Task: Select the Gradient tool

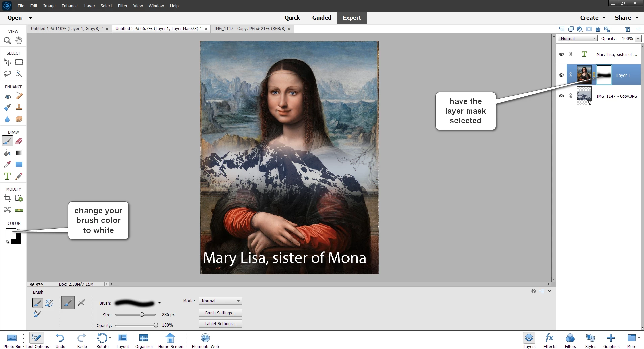Action: click(19, 153)
